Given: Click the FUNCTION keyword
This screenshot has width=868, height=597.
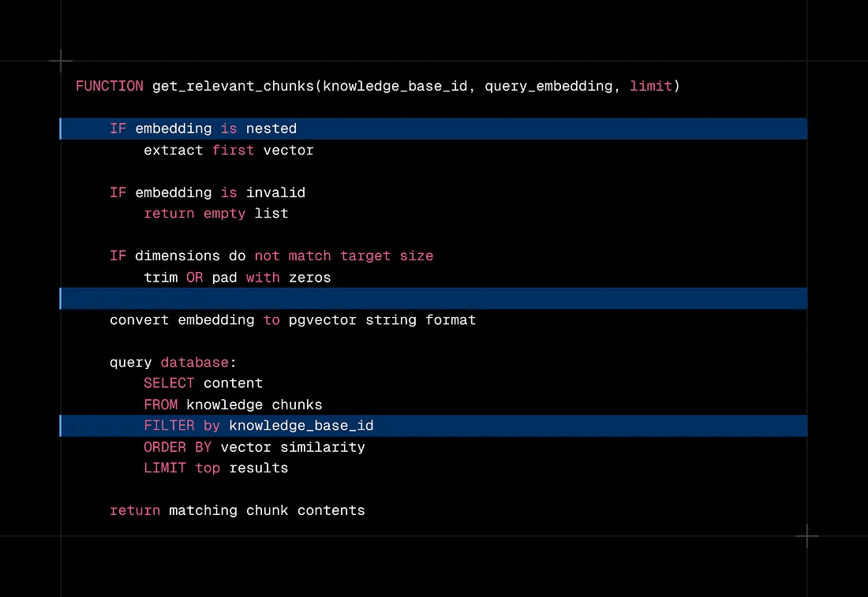Looking at the screenshot, I should click(110, 86).
